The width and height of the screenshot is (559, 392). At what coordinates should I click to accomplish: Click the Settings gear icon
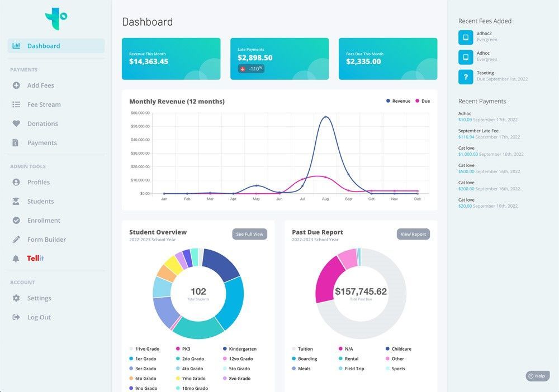16,298
